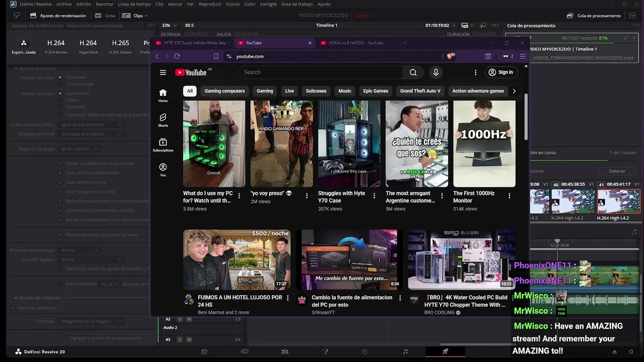The width and height of the screenshot is (644, 362).
Task: Toggle Usar archivos optimizados checkbox
Action: coord(60,172)
